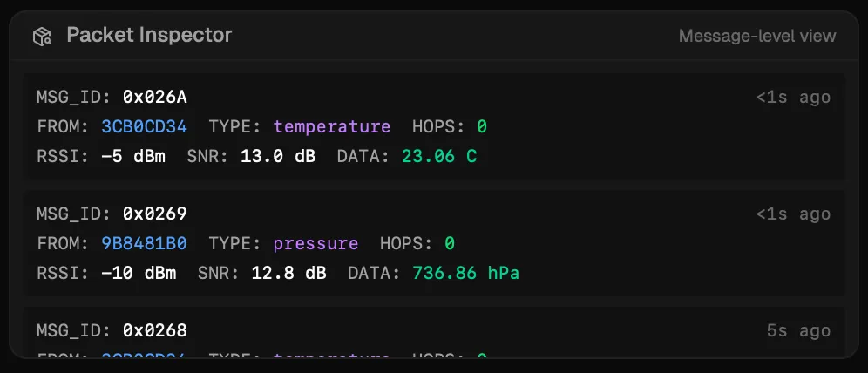Click the pressure type value
Viewport: 868px width, 373px height.
(315, 244)
